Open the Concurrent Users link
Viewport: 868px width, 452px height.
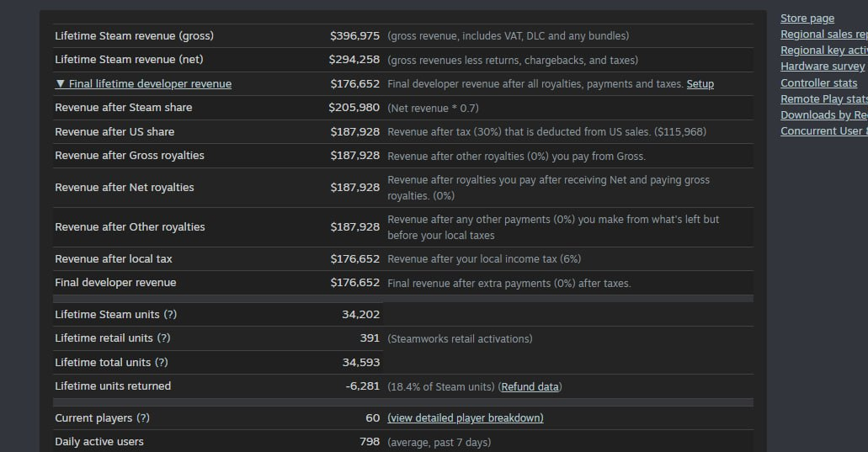(823, 131)
